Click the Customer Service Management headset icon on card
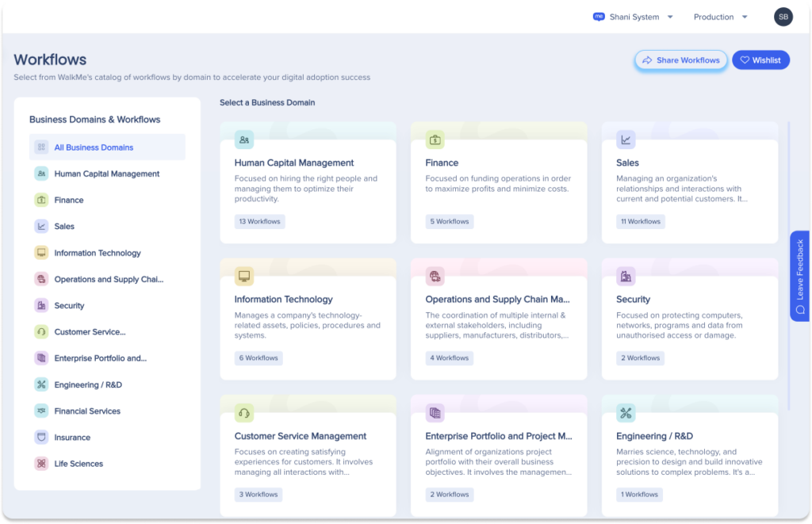812x524 pixels. click(243, 412)
